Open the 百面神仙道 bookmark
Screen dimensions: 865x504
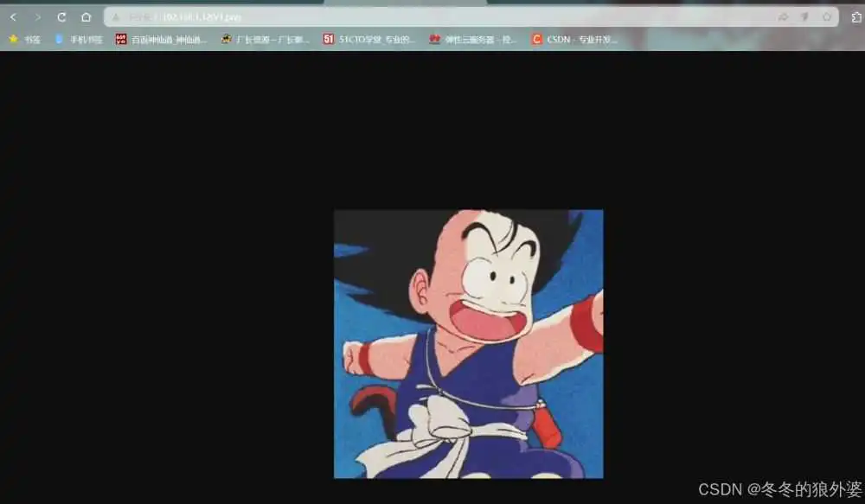162,39
